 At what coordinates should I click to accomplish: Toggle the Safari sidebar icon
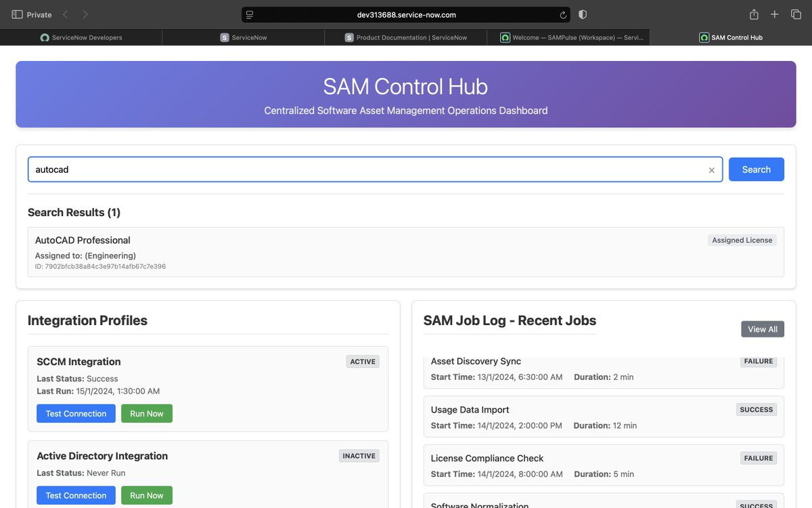(18, 14)
